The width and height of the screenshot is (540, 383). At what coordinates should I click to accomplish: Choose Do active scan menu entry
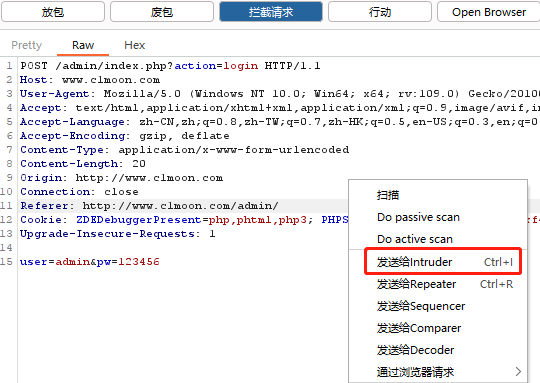coord(415,239)
